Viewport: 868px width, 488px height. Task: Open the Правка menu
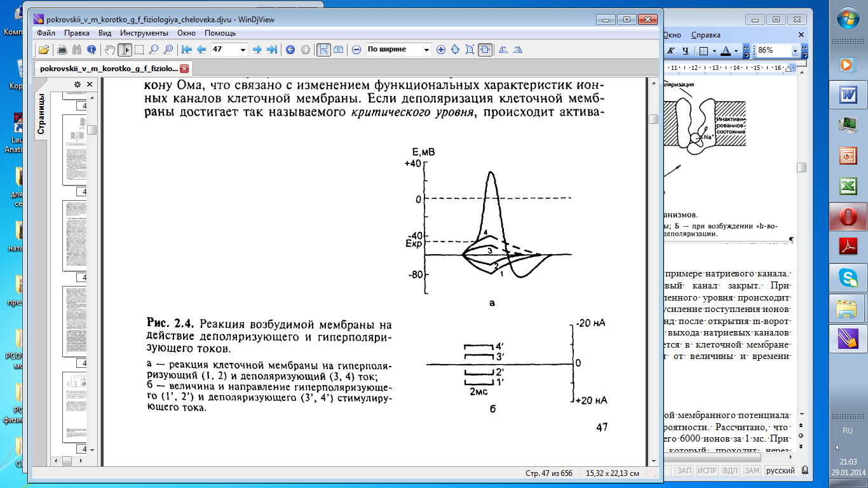click(76, 33)
